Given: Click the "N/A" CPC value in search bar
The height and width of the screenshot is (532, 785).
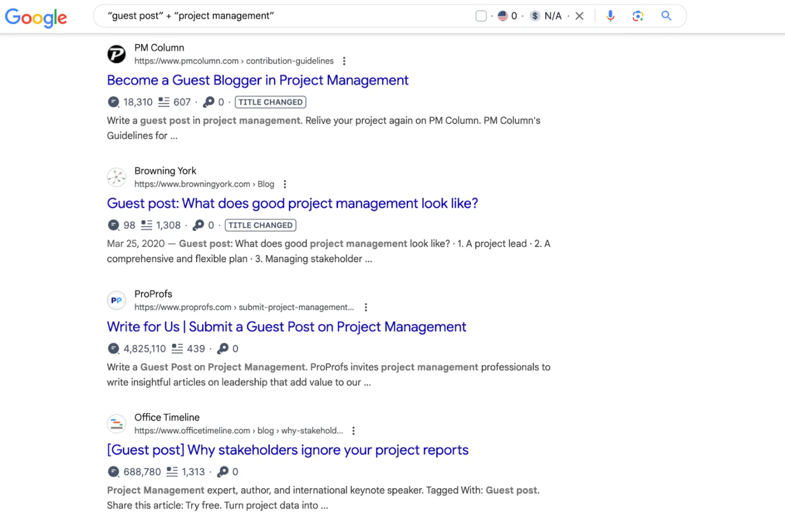Looking at the screenshot, I should click(x=553, y=16).
